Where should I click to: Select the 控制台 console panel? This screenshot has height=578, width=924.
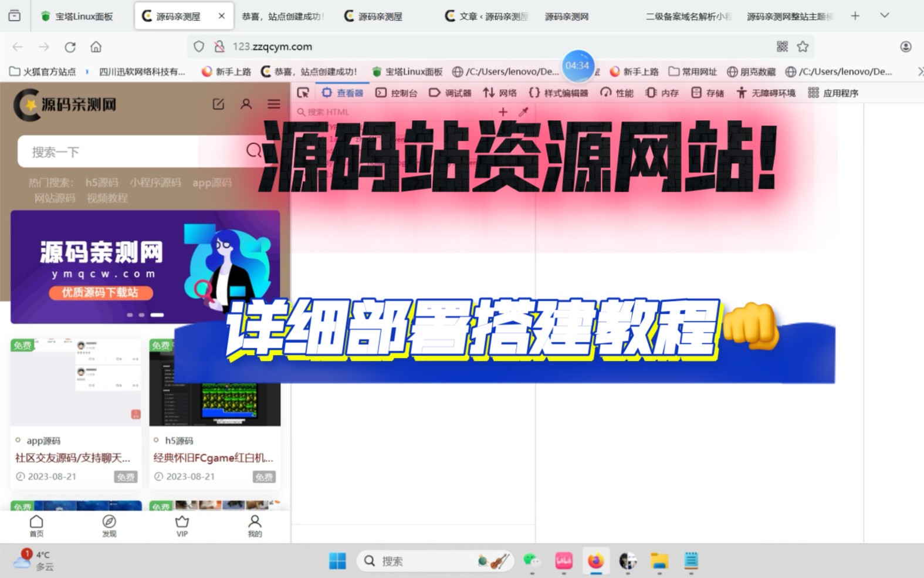pos(397,93)
